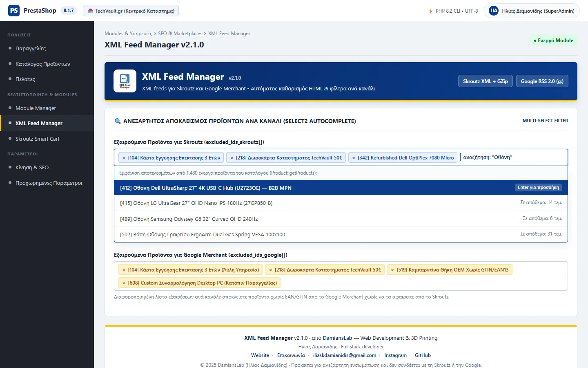
Task: Click the HΔ user avatar icon
Action: (494, 11)
